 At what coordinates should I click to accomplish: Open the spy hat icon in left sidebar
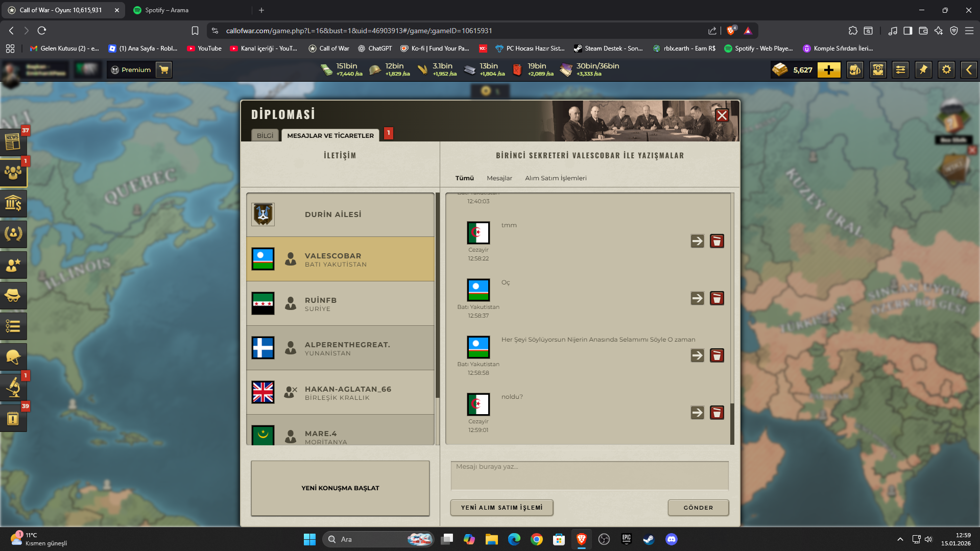pos(13,295)
